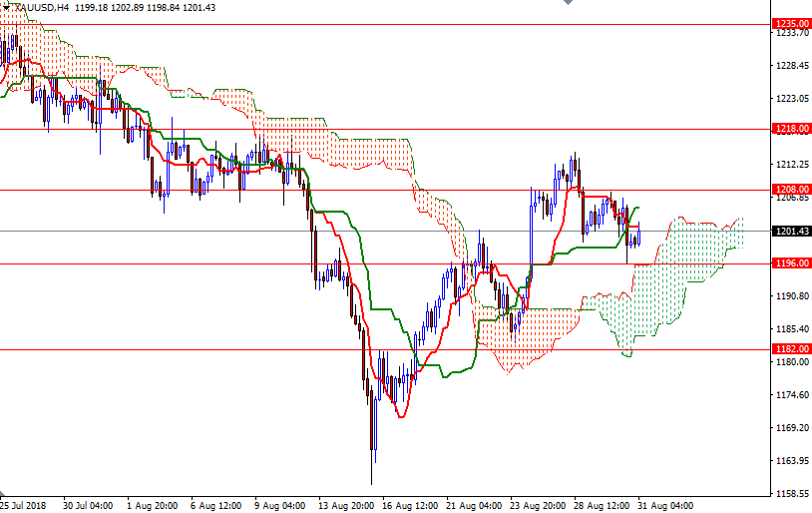Click the 1212.25 price scale value
This screenshot has height=513, width=812.
(790, 165)
